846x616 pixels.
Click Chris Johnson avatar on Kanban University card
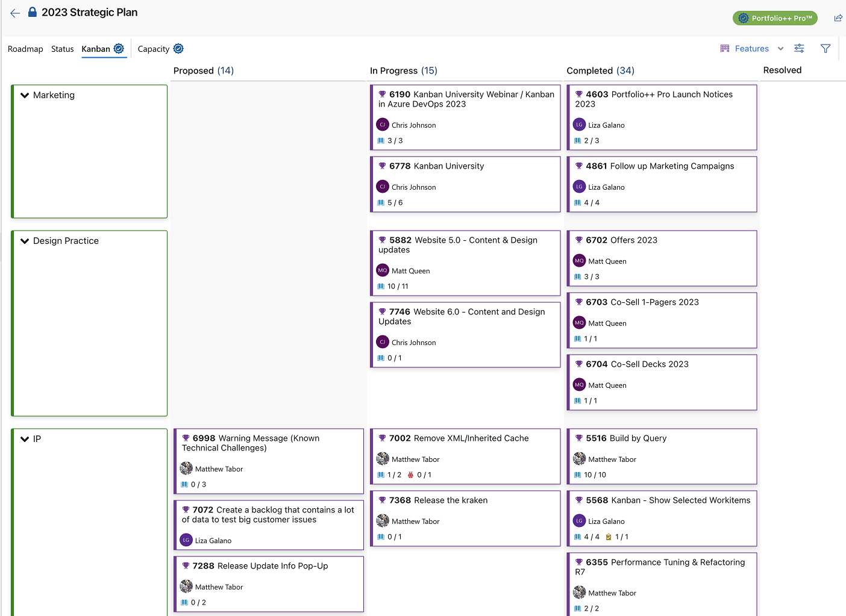point(383,187)
